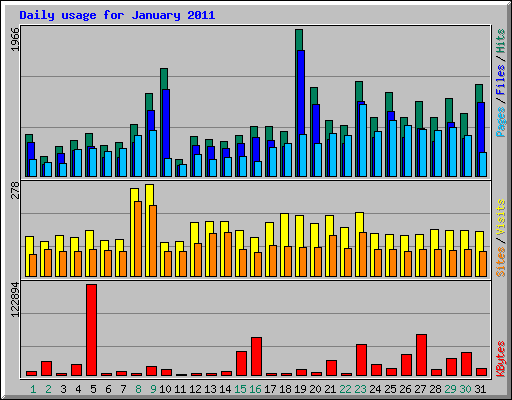Click the cyan pages bar on day 23
The height and width of the screenshot is (400, 512).
(x=363, y=140)
